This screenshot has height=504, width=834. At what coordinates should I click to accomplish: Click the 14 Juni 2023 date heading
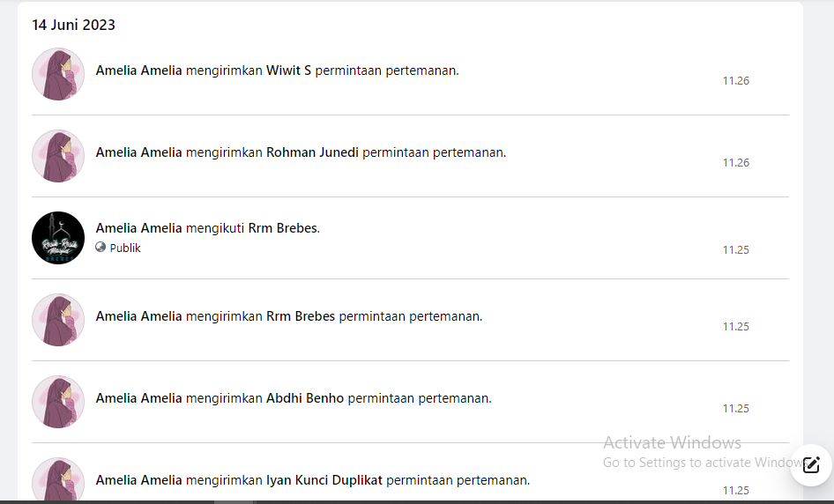coord(73,25)
